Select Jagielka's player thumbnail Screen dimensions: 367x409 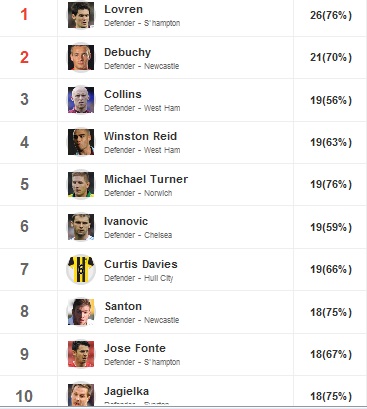pyautogui.click(x=81, y=395)
